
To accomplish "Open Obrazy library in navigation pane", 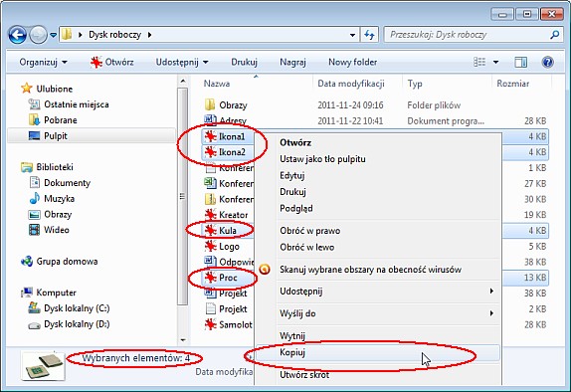I will pyautogui.click(x=50, y=214).
